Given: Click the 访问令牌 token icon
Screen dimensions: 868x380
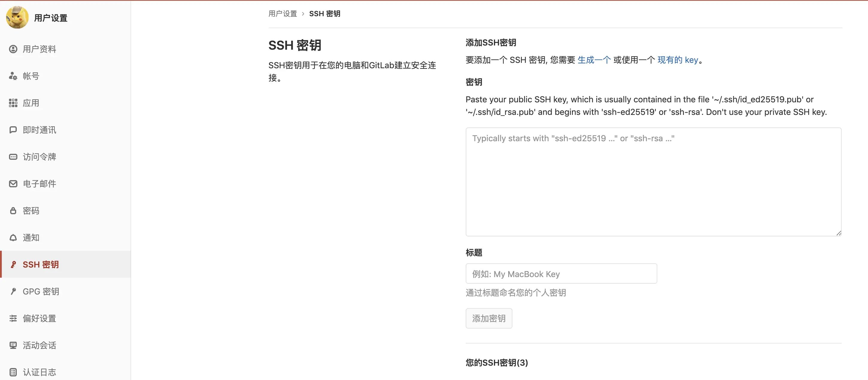Looking at the screenshot, I should (x=13, y=157).
